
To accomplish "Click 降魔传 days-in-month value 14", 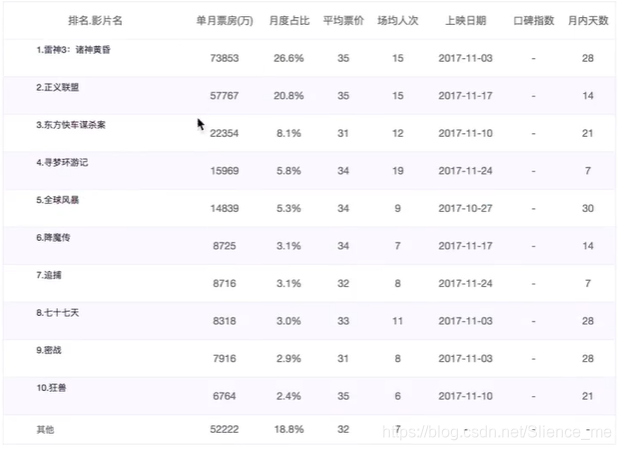I will tap(588, 246).
